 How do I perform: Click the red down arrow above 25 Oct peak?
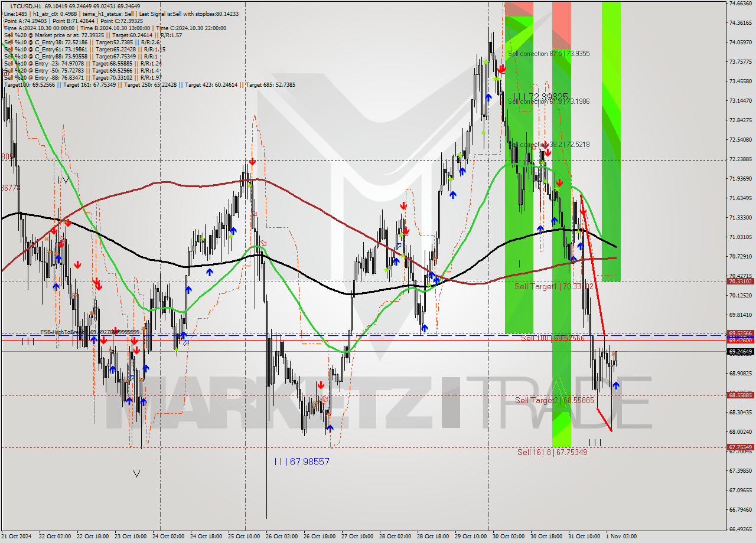point(252,162)
